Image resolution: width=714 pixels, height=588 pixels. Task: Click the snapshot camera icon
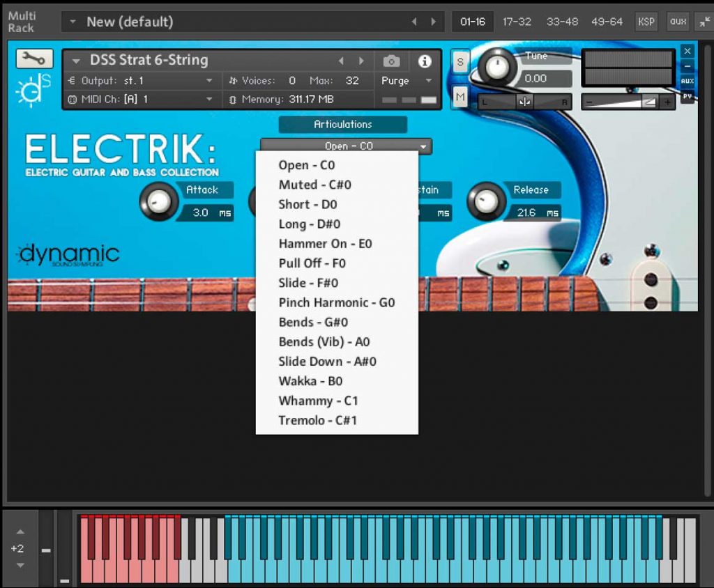[x=391, y=61]
